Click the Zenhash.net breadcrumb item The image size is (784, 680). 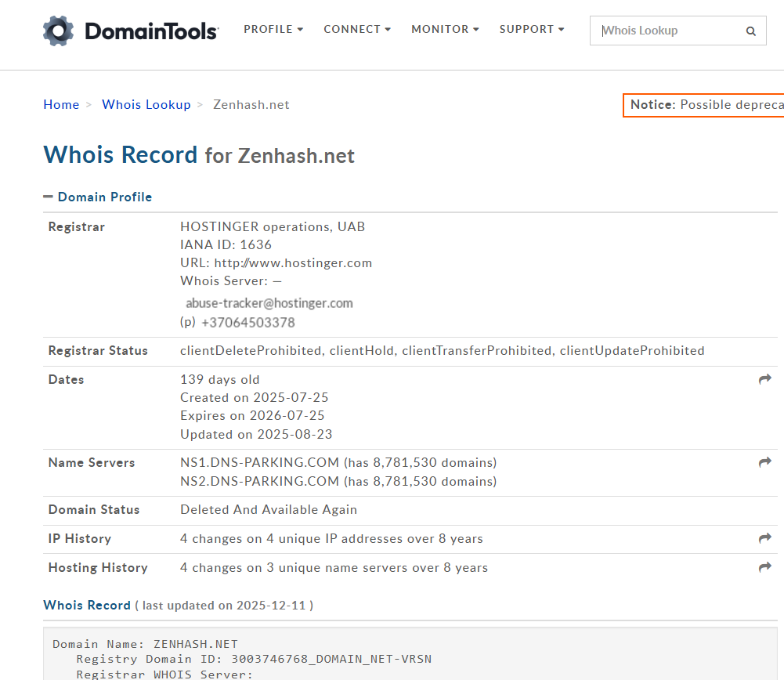[x=251, y=105]
